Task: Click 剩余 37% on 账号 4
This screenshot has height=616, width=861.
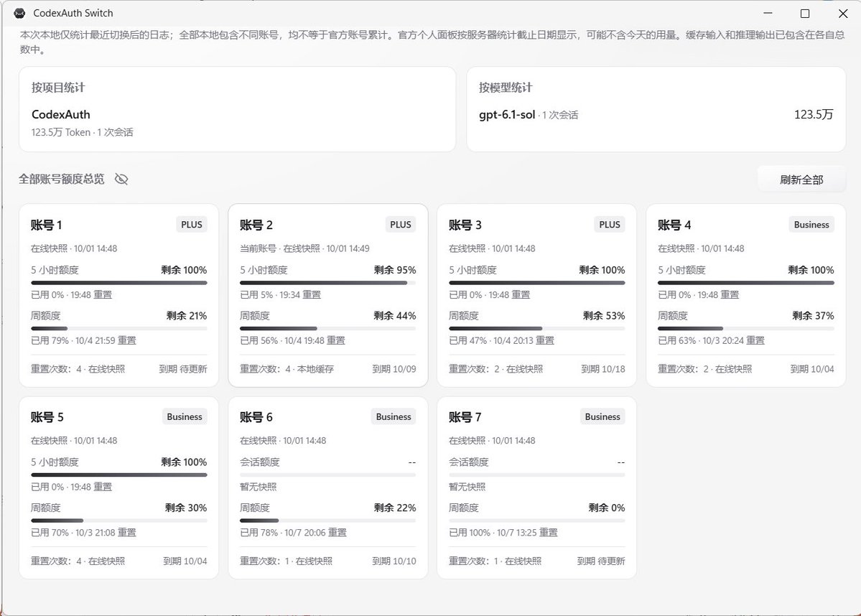Action: tap(813, 316)
